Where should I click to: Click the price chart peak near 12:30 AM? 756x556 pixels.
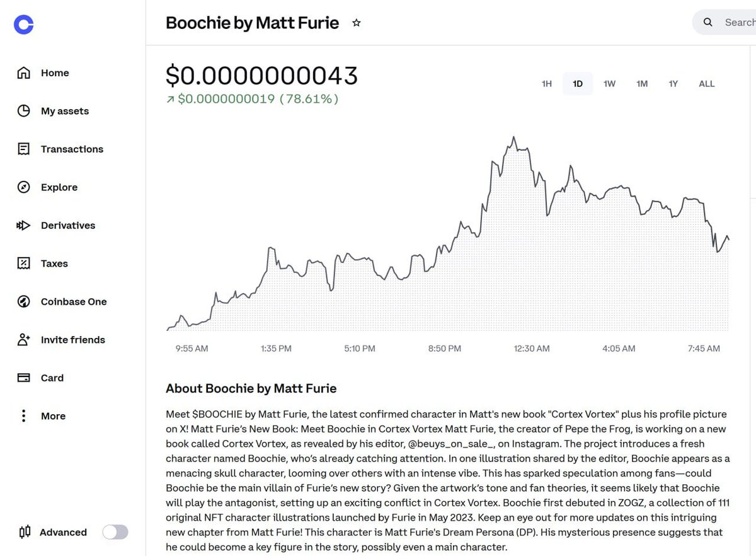point(514,137)
